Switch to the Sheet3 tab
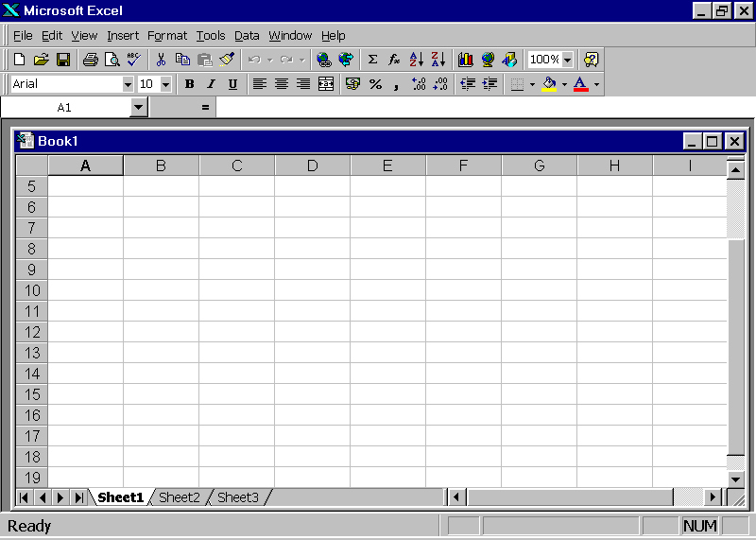The height and width of the screenshot is (540, 756). tap(238, 497)
